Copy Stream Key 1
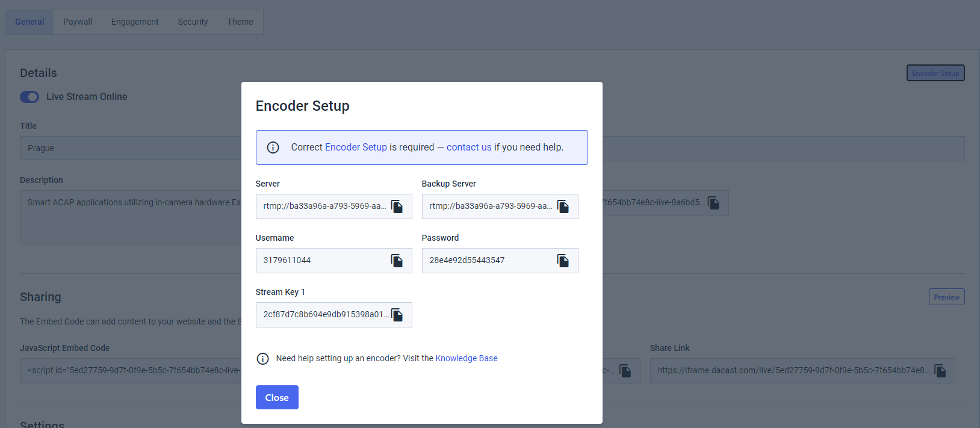The width and height of the screenshot is (980, 428). [x=397, y=315]
